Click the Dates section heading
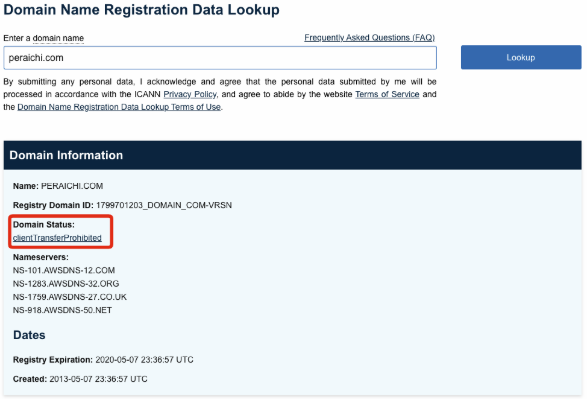This screenshot has height=399, width=587. [29, 335]
